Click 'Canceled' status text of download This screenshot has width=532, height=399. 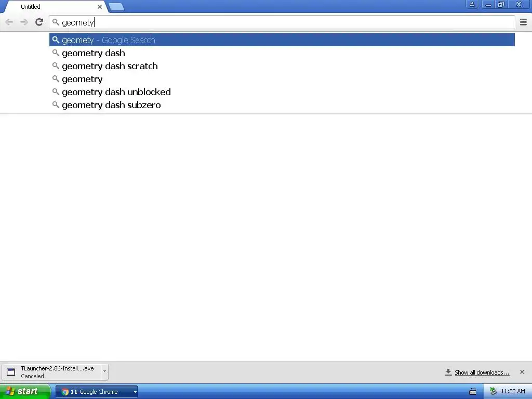(33, 376)
